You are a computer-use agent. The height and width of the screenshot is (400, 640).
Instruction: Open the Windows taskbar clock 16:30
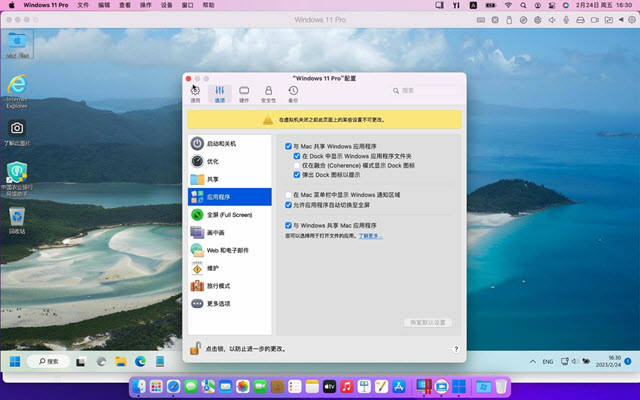click(609, 361)
